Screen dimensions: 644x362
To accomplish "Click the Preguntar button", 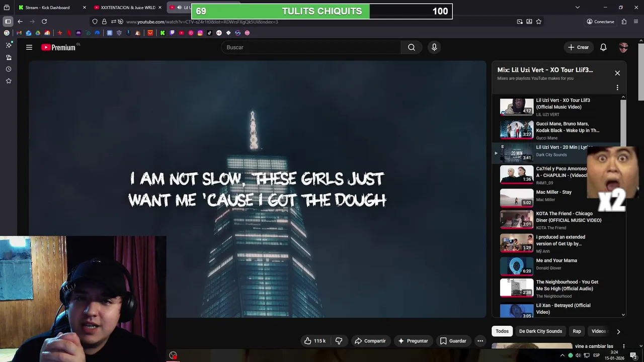I will pyautogui.click(x=413, y=341).
